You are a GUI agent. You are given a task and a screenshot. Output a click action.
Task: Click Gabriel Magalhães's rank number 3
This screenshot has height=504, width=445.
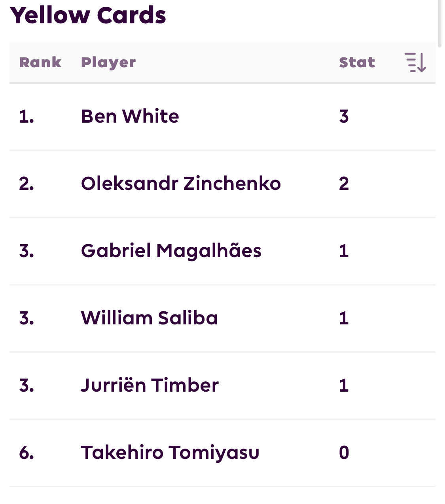(27, 251)
